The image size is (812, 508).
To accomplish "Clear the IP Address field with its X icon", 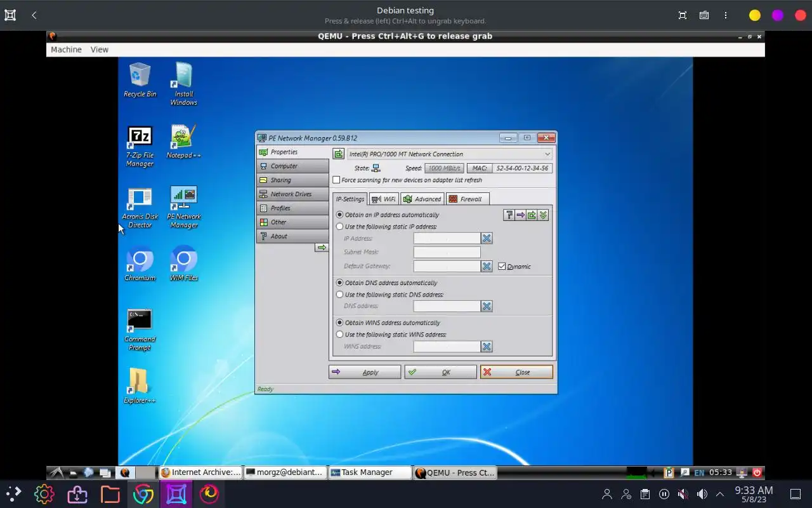I will (x=487, y=238).
